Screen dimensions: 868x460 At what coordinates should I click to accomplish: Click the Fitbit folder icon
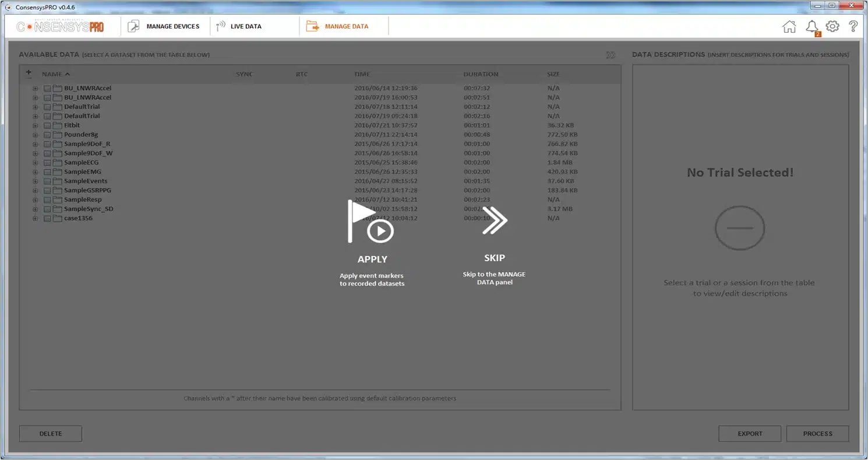tap(57, 125)
